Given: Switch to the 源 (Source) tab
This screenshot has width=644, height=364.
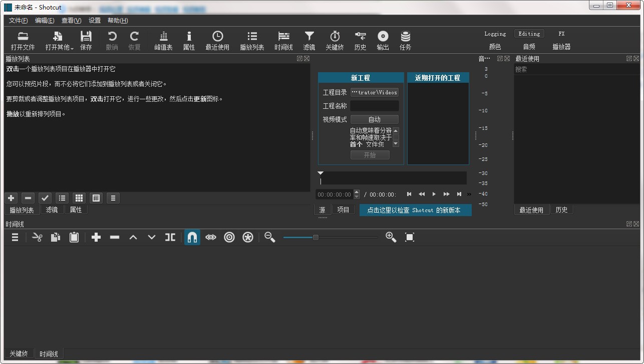Looking at the screenshot, I should (322, 209).
